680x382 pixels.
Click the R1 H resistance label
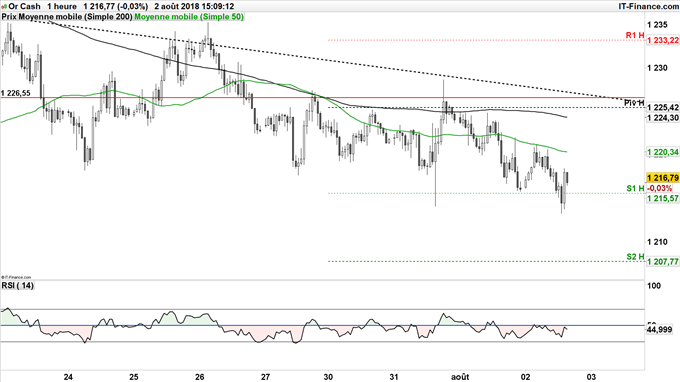(635, 35)
